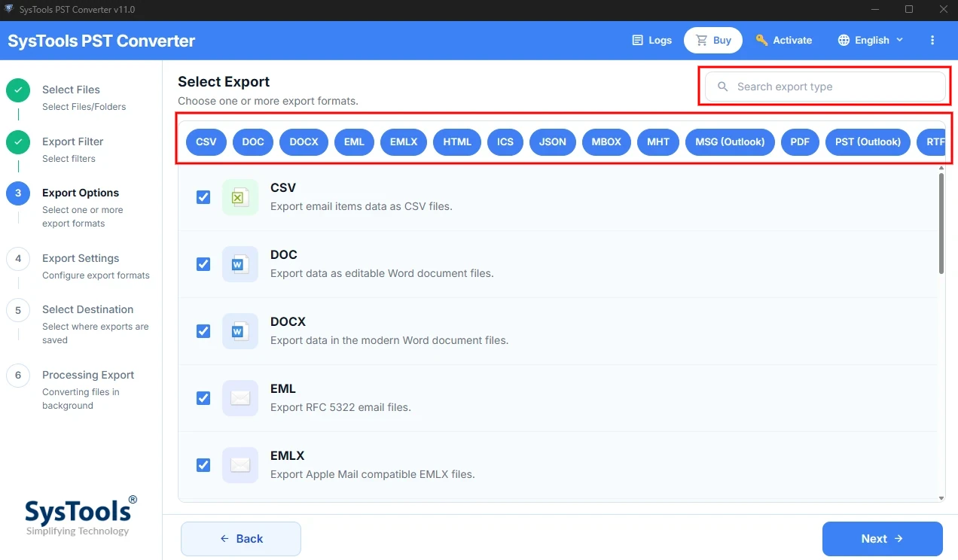
Task: Click the step 6 Processing Export circle
Action: pos(18,376)
